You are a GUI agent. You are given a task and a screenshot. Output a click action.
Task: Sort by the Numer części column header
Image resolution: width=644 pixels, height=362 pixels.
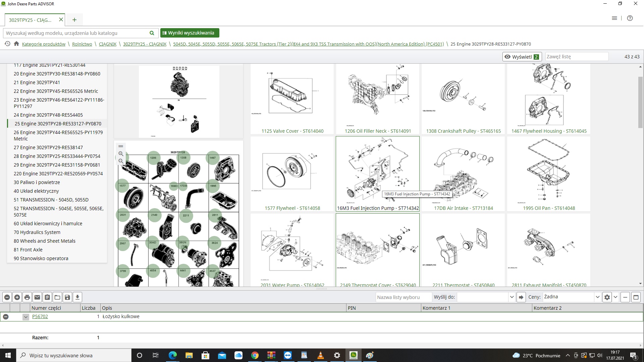(55, 308)
